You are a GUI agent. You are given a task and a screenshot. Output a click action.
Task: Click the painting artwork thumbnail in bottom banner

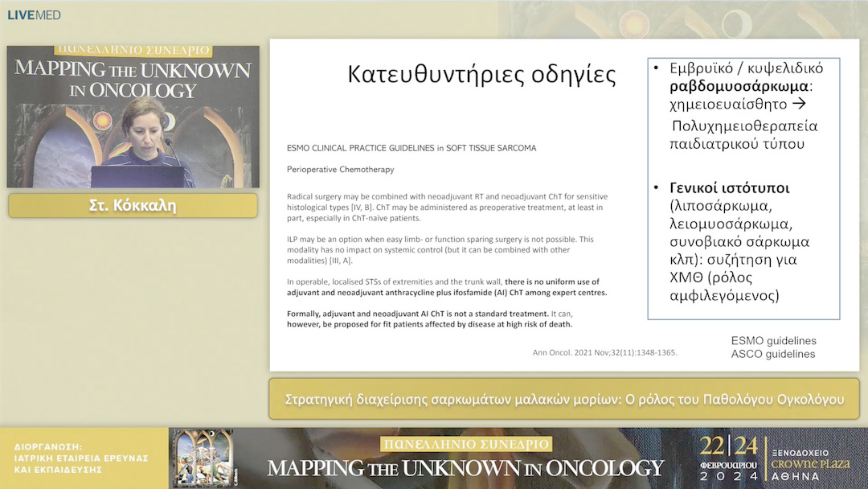point(204,458)
